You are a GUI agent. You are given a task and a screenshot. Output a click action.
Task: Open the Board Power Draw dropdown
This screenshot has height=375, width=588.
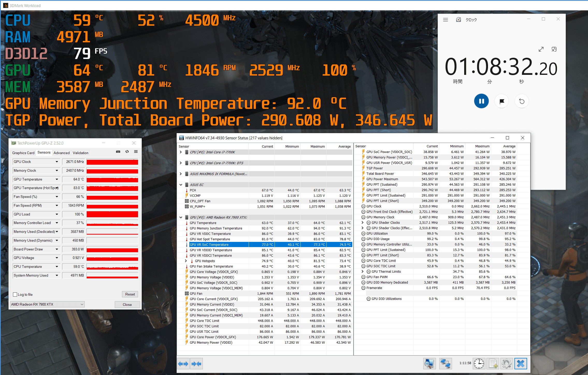pos(57,249)
